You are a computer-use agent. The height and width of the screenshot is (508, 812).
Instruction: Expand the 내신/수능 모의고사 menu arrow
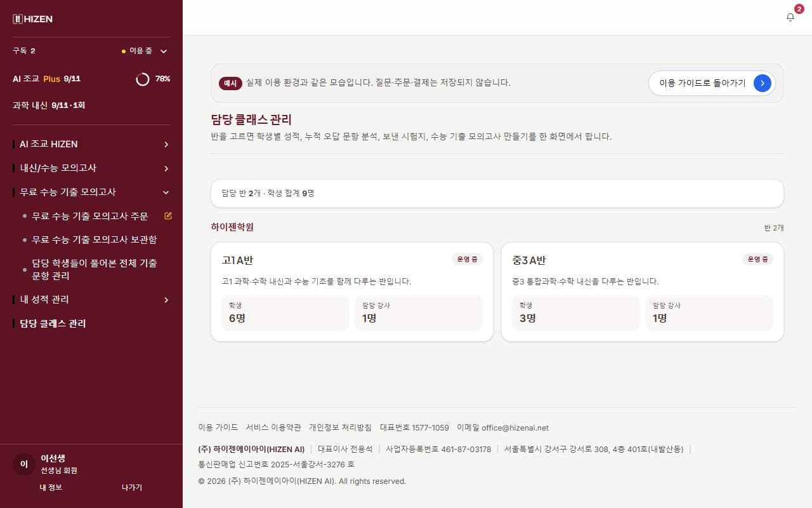[x=166, y=168]
